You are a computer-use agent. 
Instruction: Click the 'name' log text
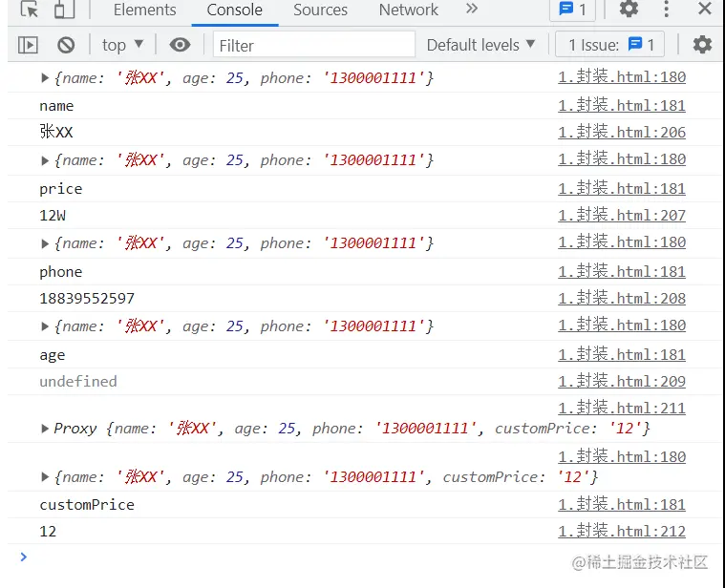(x=56, y=106)
